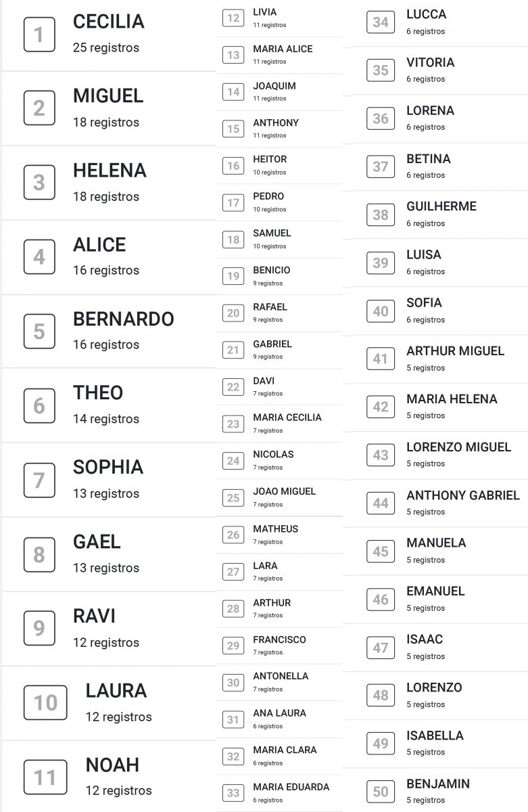This screenshot has height=812, width=528.
Task: Click the rank 1 number badge
Action: tap(39, 35)
